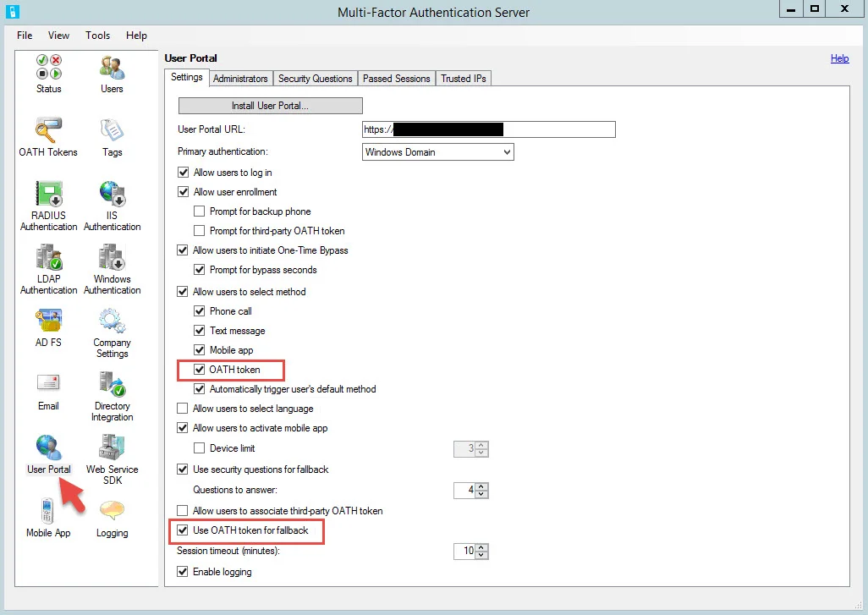Click the Questions to answer value field
Viewport: 868px width, 615px height.
tap(464, 490)
